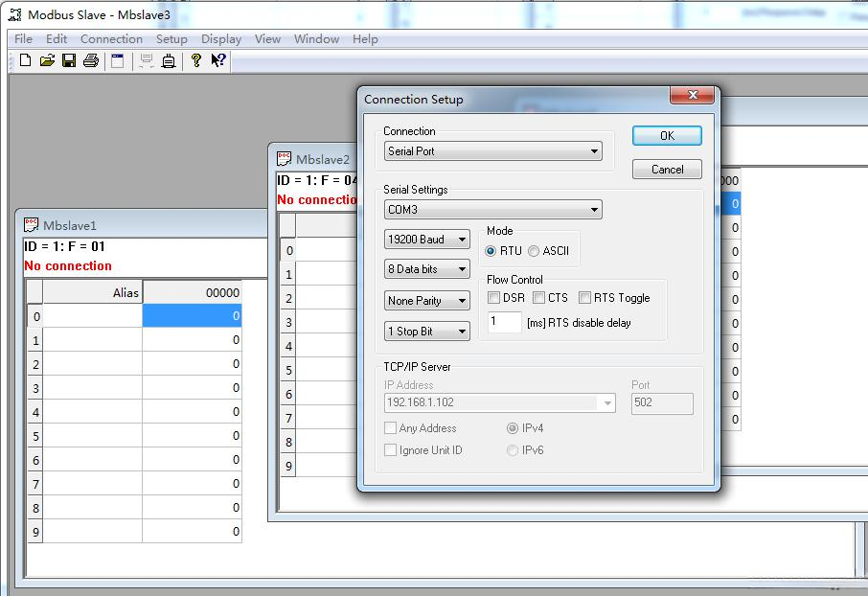Screen dimensions: 868x596
Task: Open the 19200 Baud rate dropdown
Action: [x=426, y=240]
